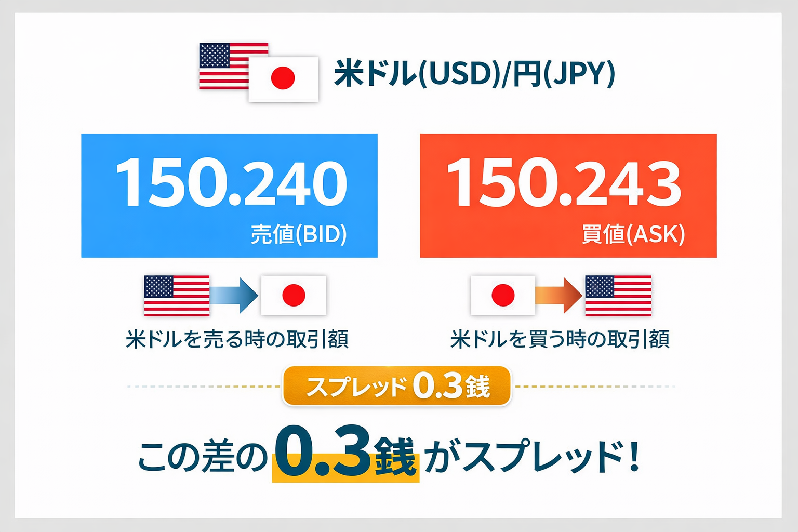Viewport: 798px width, 532px height.
Task: Click the 米ドルを売る時の取引額 caption
Action: coord(237,339)
